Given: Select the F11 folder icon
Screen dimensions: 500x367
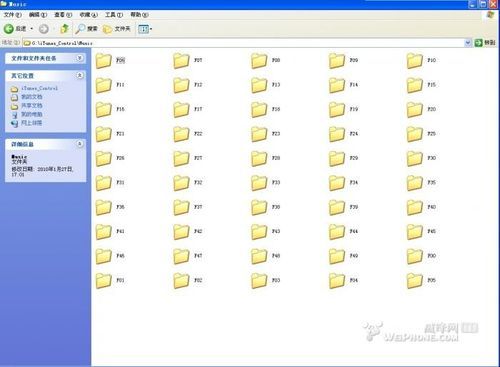Looking at the screenshot, I should [103, 85].
